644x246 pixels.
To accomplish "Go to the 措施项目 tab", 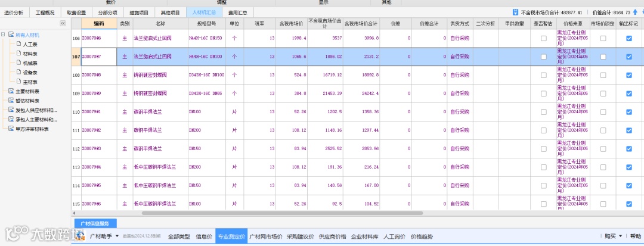I will coord(139,13).
